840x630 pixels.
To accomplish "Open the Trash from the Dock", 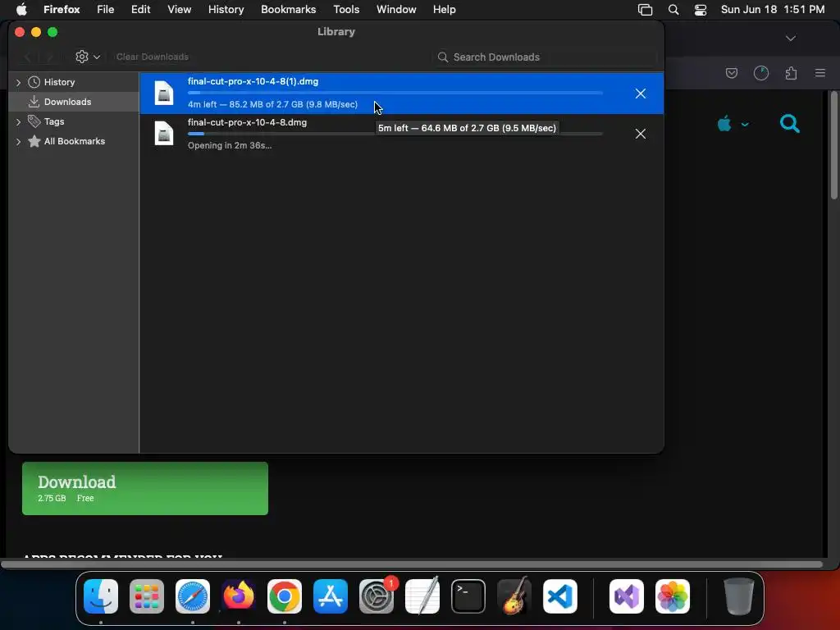I will [x=739, y=596].
